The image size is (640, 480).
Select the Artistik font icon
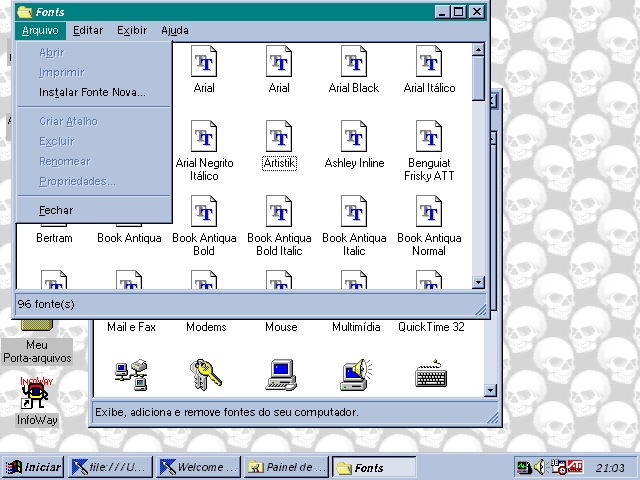pos(279,136)
